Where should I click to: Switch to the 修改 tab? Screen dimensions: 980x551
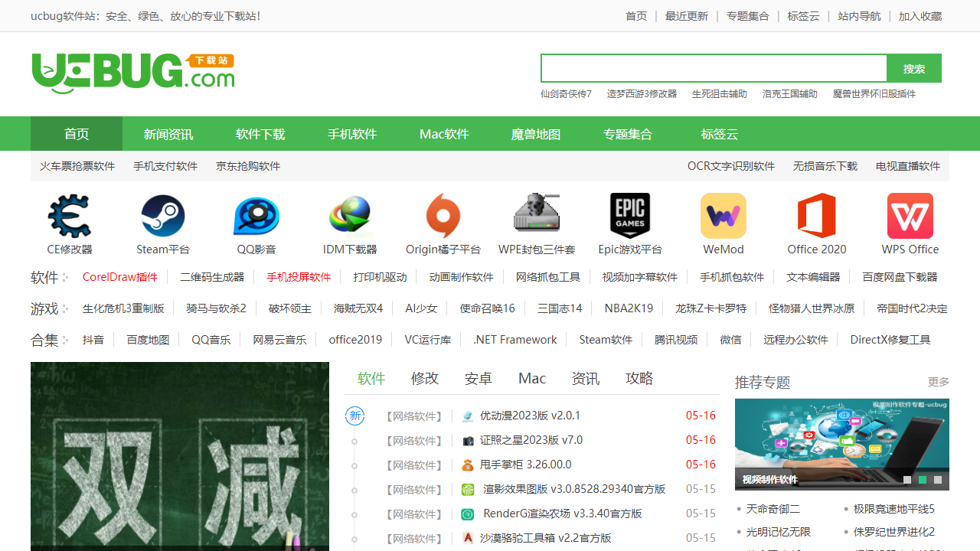point(425,379)
